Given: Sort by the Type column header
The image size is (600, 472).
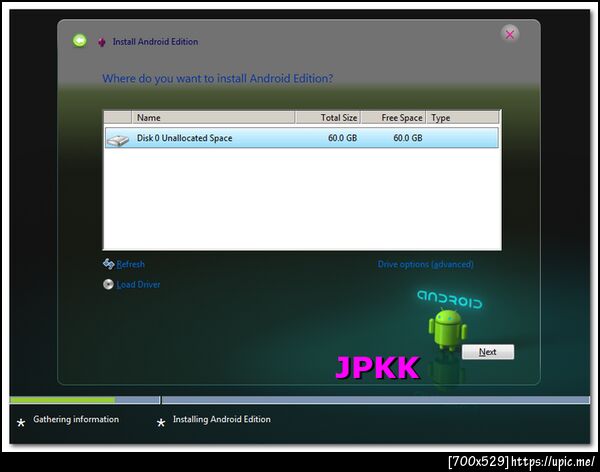Looking at the screenshot, I should 463,118.
